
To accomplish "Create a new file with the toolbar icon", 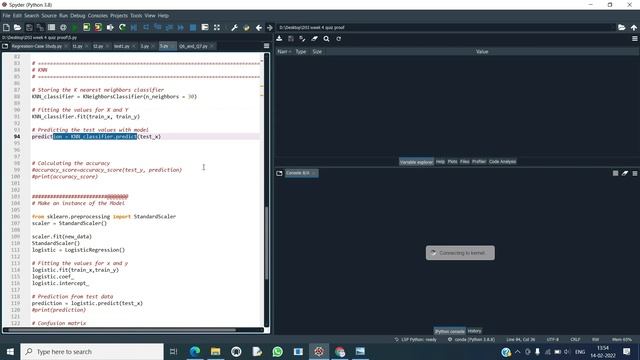I will [x=6, y=27].
